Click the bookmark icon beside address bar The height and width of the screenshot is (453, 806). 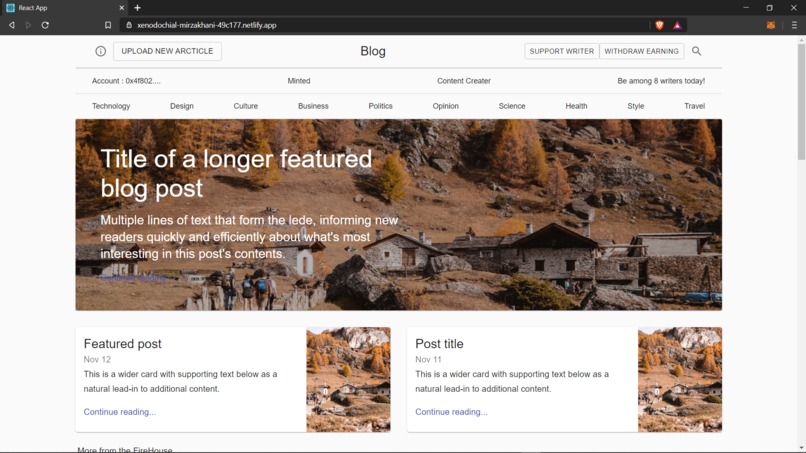click(x=108, y=25)
